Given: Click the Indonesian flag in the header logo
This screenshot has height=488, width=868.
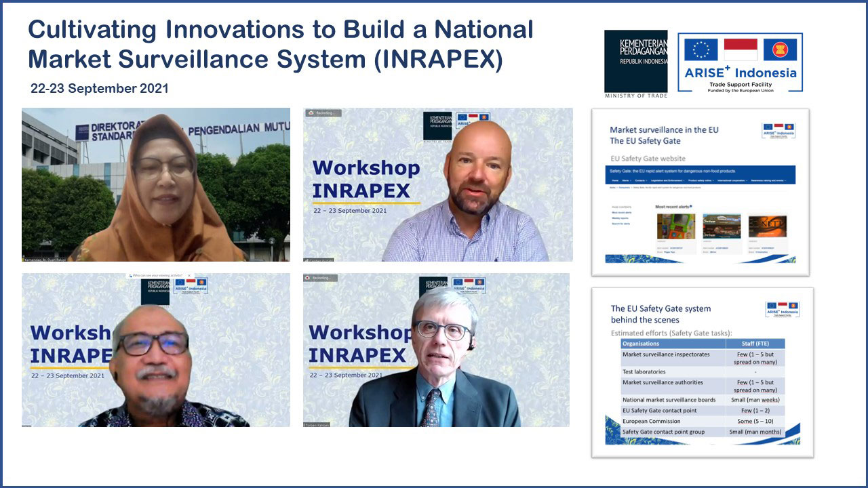Looking at the screenshot, I should (x=741, y=49).
